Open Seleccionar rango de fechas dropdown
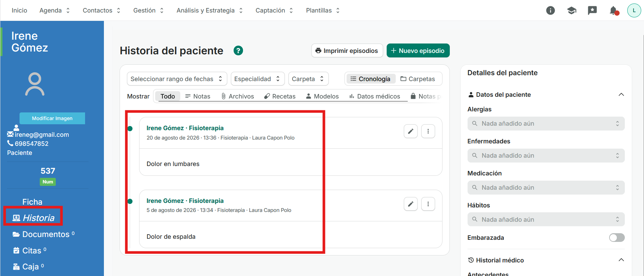The height and width of the screenshot is (276, 644). point(177,79)
